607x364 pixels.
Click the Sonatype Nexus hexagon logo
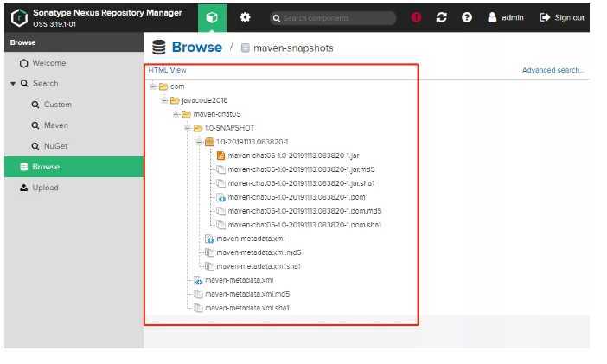pyautogui.click(x=19, y=18)
